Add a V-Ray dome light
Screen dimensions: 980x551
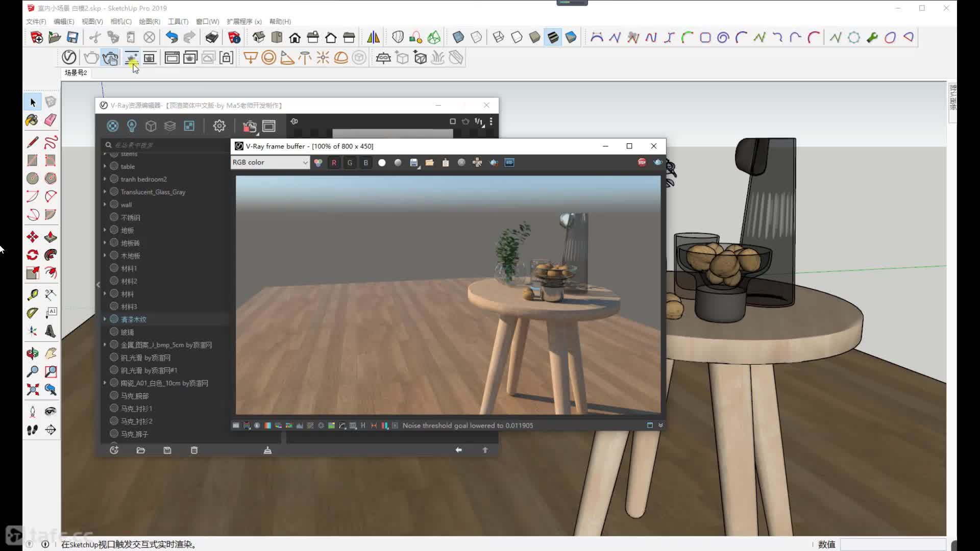click(x=341, y=58)
